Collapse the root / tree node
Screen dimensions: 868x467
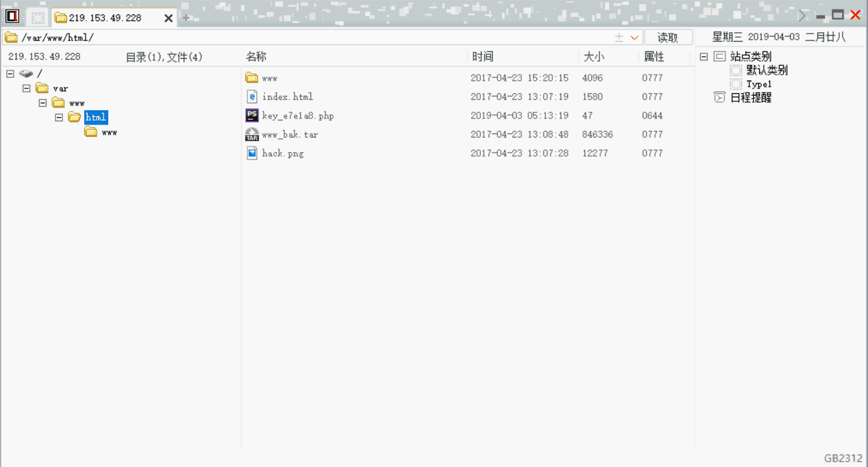click(10, 73)
